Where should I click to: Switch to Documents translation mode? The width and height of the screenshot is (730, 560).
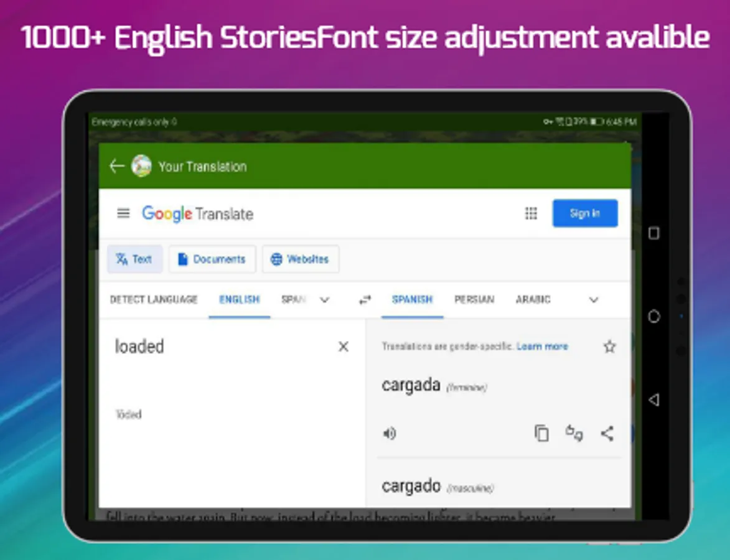212,259
